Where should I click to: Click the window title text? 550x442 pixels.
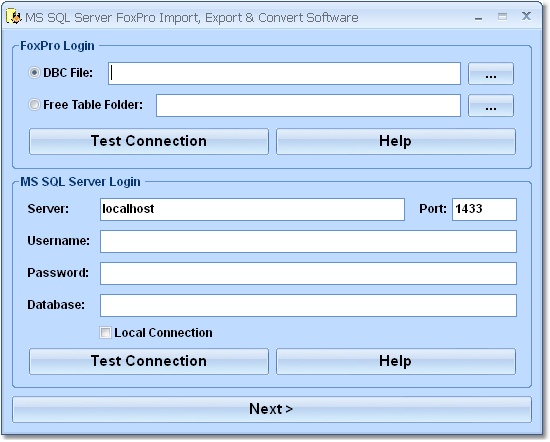pyautogui.click(x=192, y=18)
